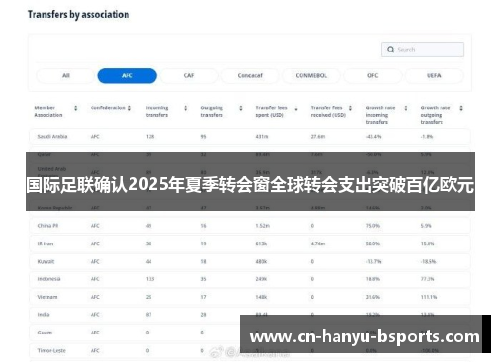
Task: Select the All confederation tab
Action: point(66,75)
